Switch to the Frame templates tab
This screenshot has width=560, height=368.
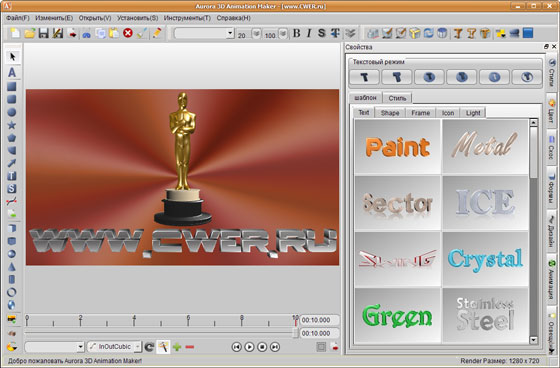tap(420, 113)
